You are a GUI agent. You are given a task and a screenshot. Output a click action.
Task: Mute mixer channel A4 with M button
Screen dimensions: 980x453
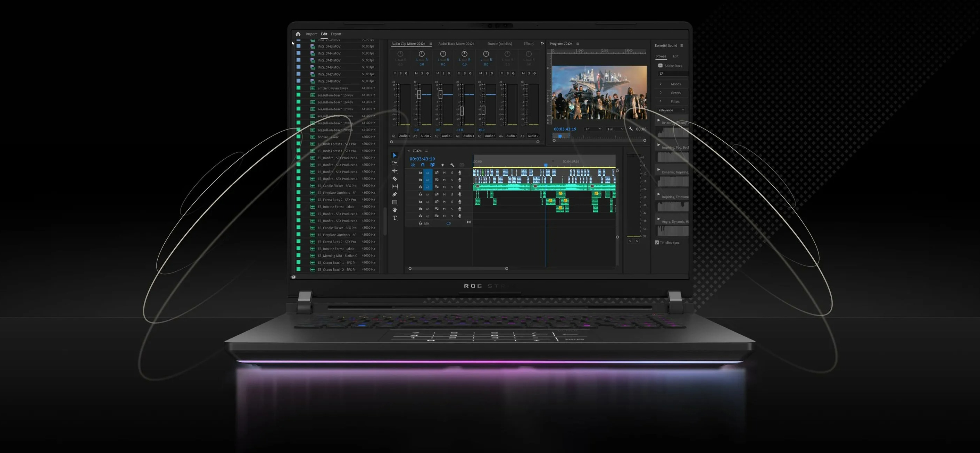click(459, 73)
